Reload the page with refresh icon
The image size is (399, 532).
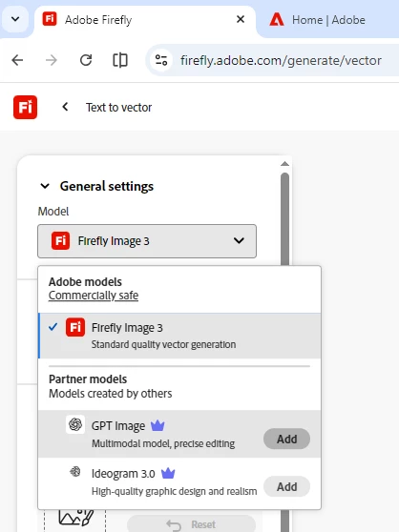click(86, 60)
